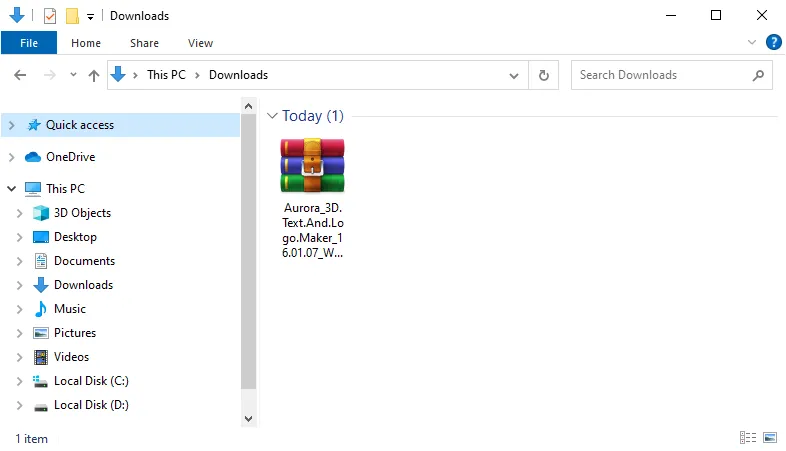The width and height of the screenshot is (786, 451).
Task: Expand the Desktop node arrow
Action: point(20,238)
